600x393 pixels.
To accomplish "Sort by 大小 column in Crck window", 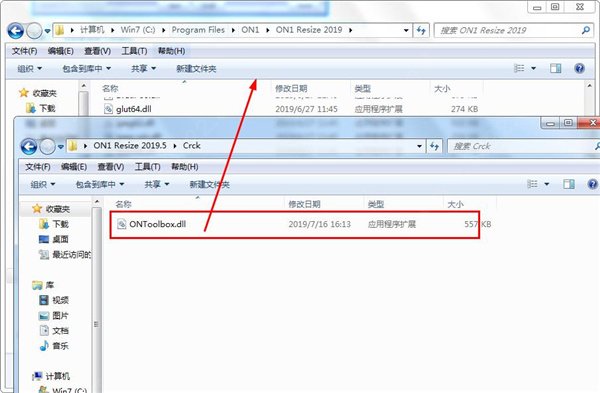I will [455, 204].
